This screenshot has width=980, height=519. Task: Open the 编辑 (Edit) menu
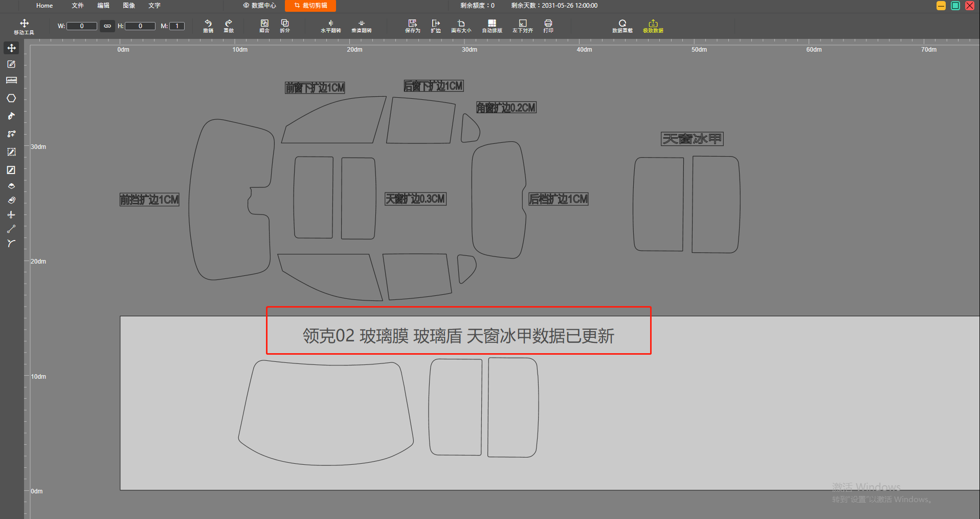pyautogui.click(x=103, y=6)
